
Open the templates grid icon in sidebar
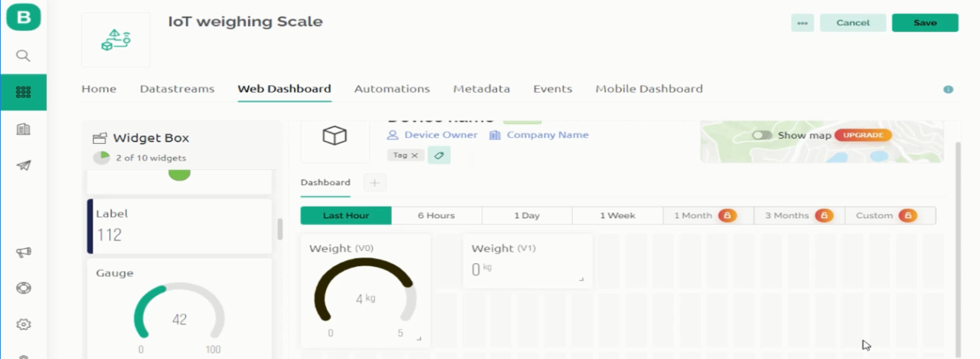tap(23, 92)
